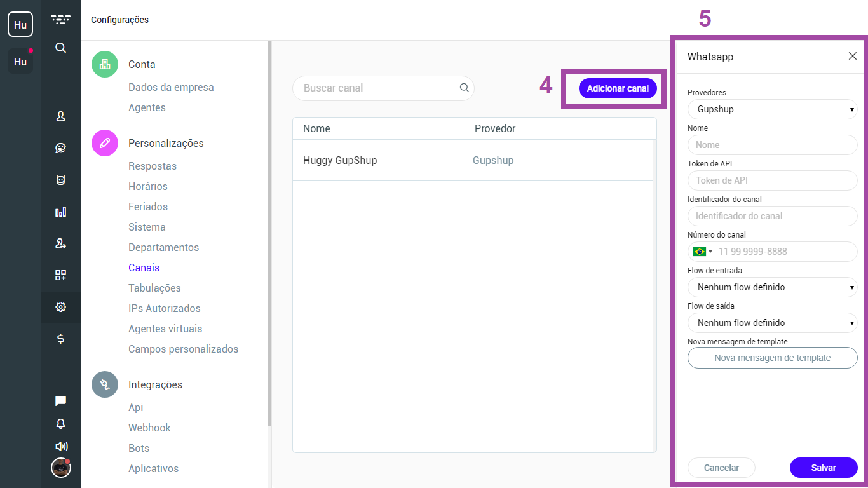The image size is (868, 488).
Task: Go to Sistema settings
Action: tap(147, 227)
